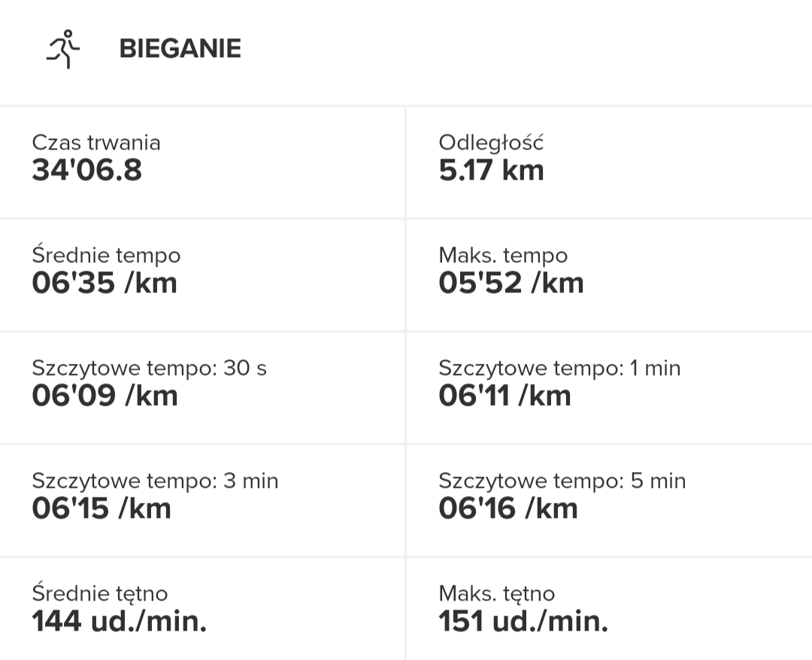Viewport: 812px width, 660px height.
Task: Select the BIEGANIE activity header
Action: click(180, 49)
